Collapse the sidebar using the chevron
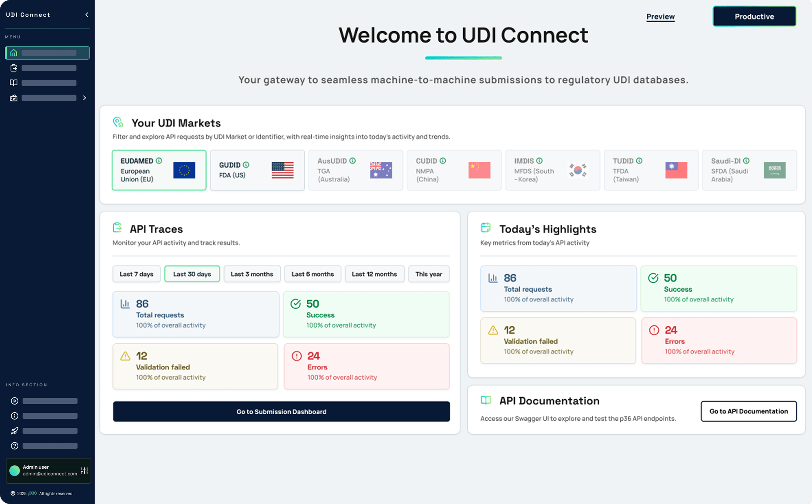This screenshot has width=812, height=504. pos(86,15)
